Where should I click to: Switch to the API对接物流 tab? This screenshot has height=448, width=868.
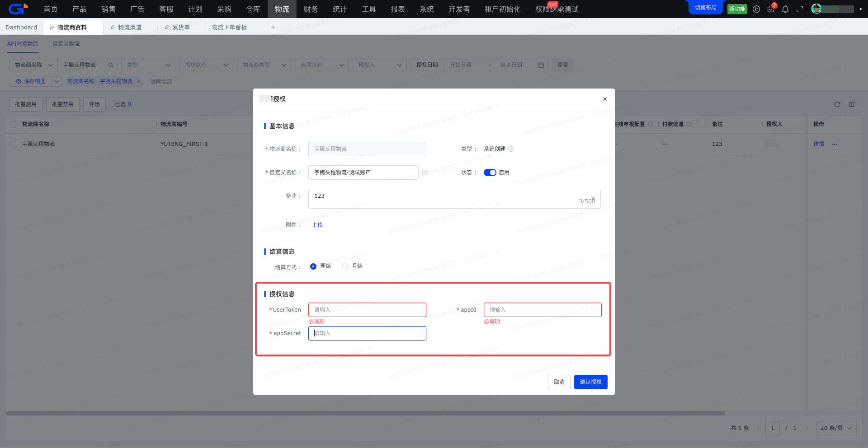click(x=23, y=44)
